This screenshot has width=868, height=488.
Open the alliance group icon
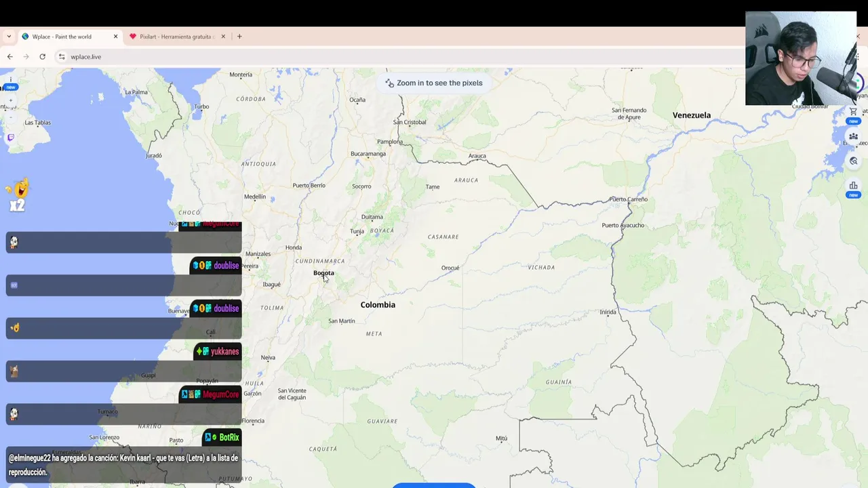point(853,136)
